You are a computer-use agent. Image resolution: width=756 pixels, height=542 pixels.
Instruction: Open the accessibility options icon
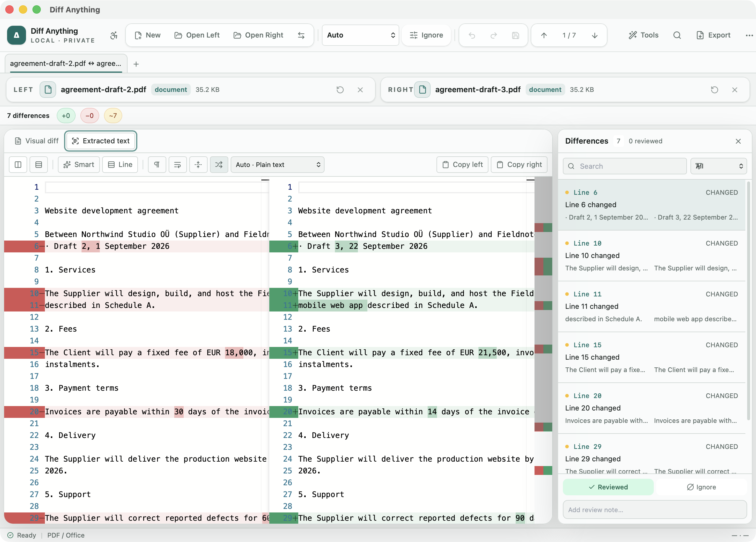pyautogui.click(x=114, y=35)
